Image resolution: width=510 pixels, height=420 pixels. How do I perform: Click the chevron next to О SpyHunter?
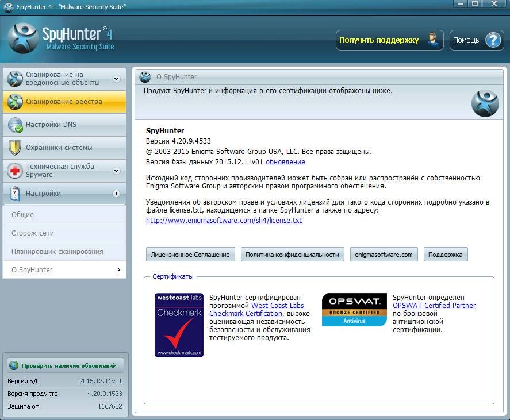tap(118, 270)
